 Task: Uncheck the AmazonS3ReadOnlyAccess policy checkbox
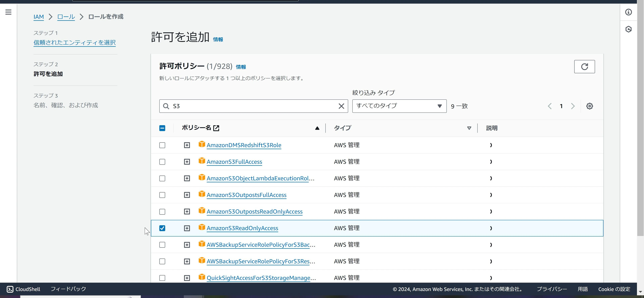point(162,228)
